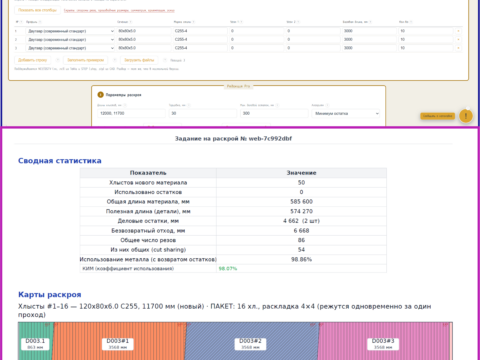Click the Хлысты #1-16 description line
This screenshot has width=480, height=360.
click(225, 310)
